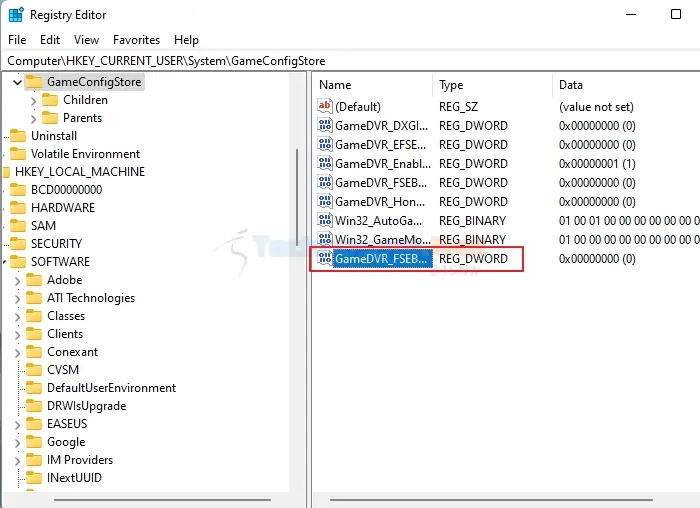700x508 pixels.
Task: Select the highlighted GameDVR_FSEB value name
Action: click(383, 258)
